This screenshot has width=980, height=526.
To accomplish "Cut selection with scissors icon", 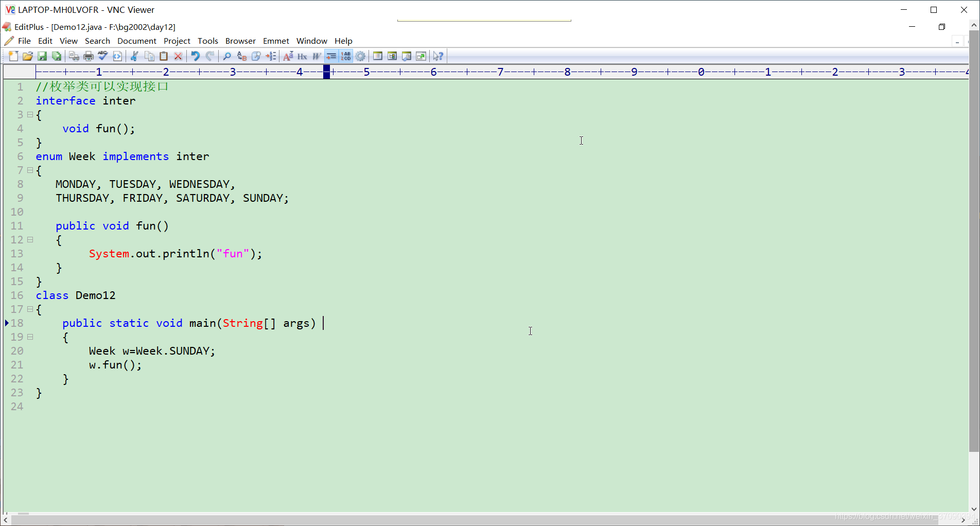I will click(135, 56).
